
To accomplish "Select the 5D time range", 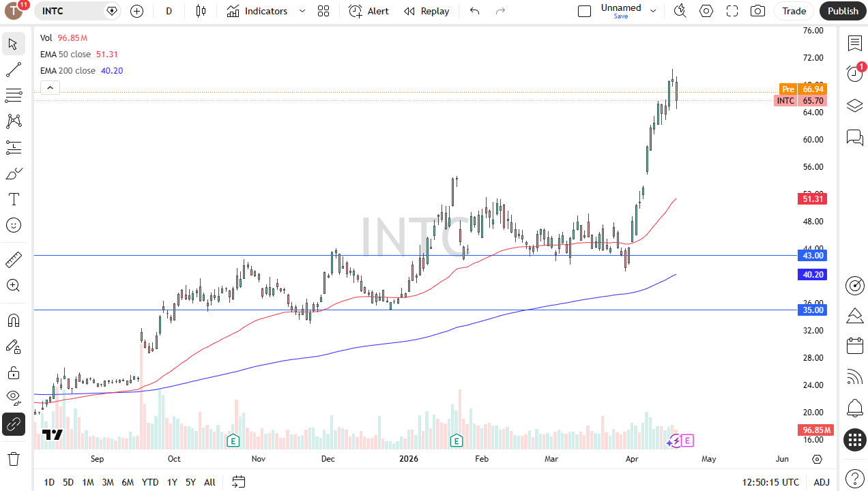I will click(x=68, y=482).
